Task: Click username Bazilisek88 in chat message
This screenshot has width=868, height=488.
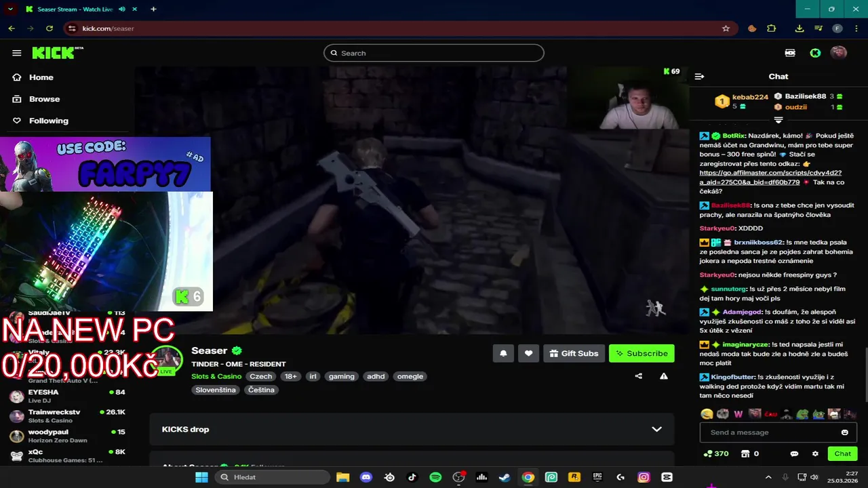Action: 731,205
